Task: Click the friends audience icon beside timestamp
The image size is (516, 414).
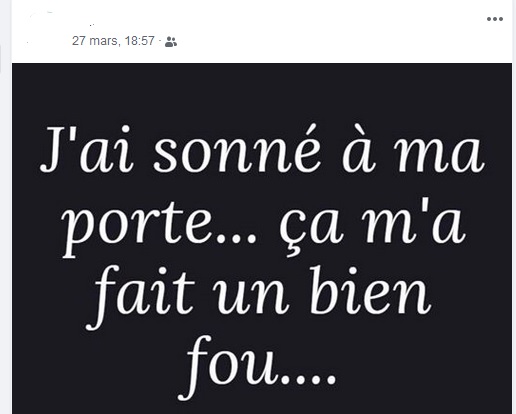Action: [171, 42]
